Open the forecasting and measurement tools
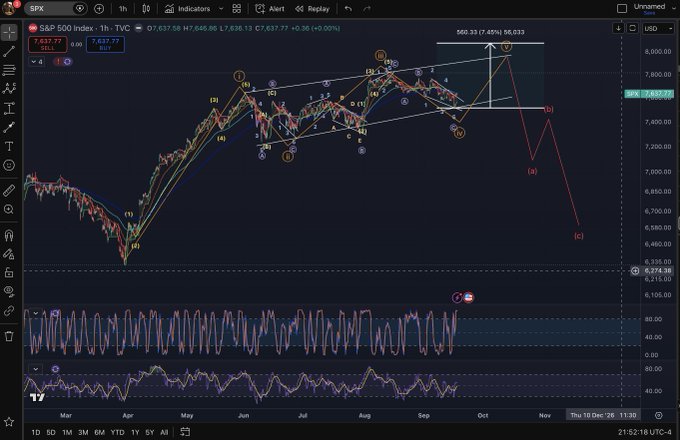This screenshot has height=440, width=680. (x=9, y=108)
